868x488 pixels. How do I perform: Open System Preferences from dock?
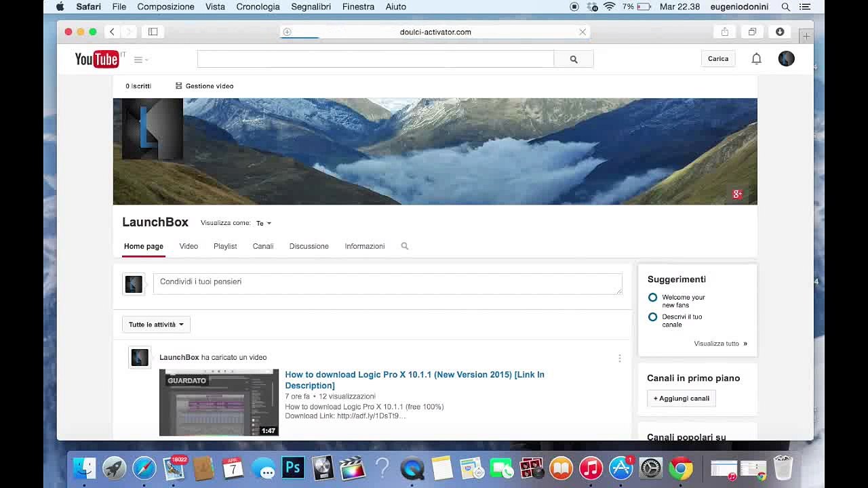[650, 468]
